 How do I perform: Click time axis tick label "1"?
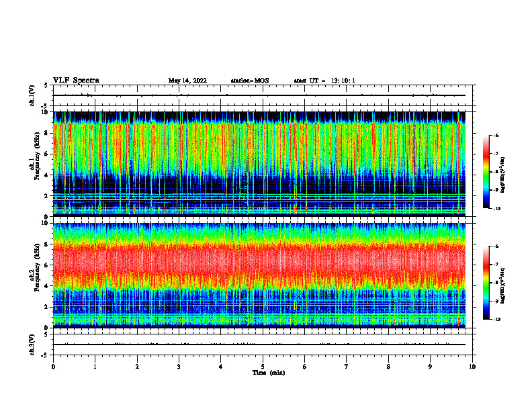coord(95,367)
